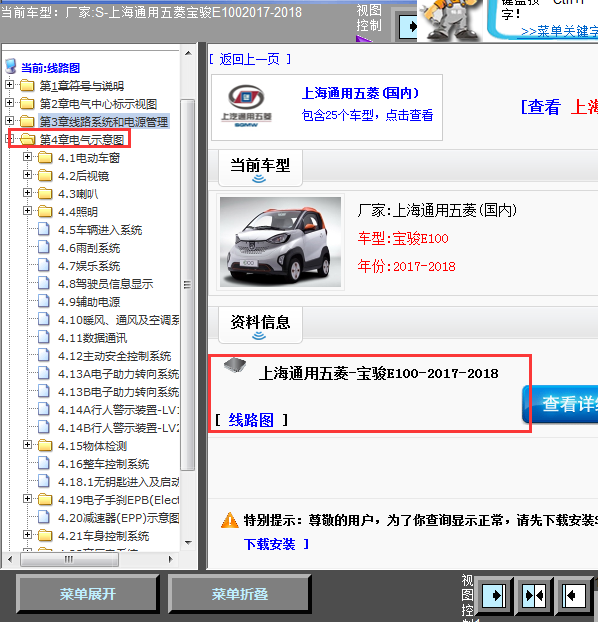
Task: Click the 菜单关键字 link
Action: pyautogui.click(x=559, y=31)
